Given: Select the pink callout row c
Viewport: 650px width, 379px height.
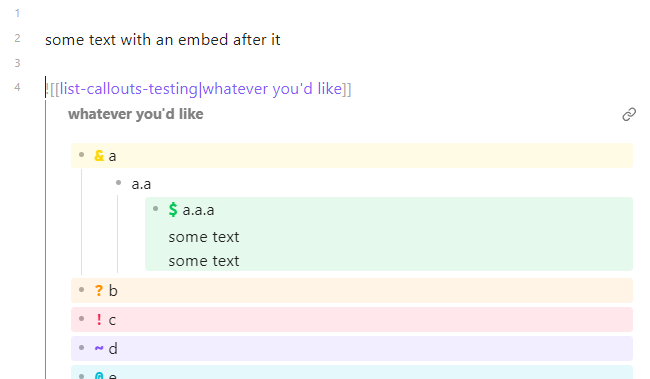Looking at the screenshot, I should click(x=352, y=319).
